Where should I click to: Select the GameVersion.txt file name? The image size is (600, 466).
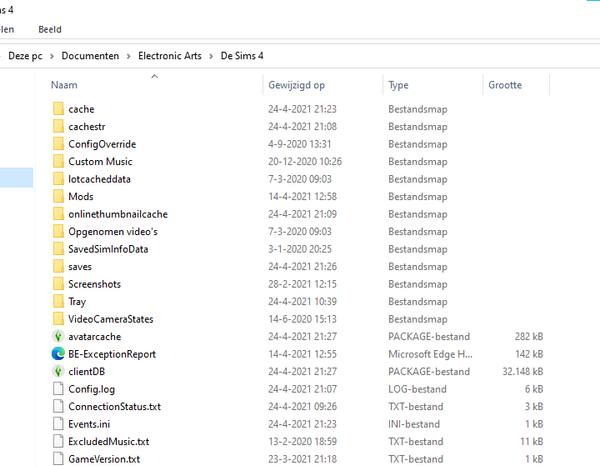[x=104, y=459]
